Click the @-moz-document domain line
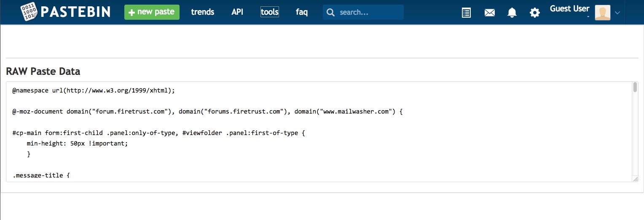This screenshot has height=220, width=644. [x=208, y=112]
